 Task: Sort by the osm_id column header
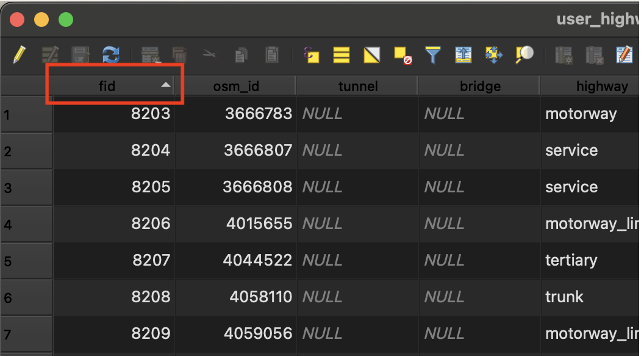235,86
